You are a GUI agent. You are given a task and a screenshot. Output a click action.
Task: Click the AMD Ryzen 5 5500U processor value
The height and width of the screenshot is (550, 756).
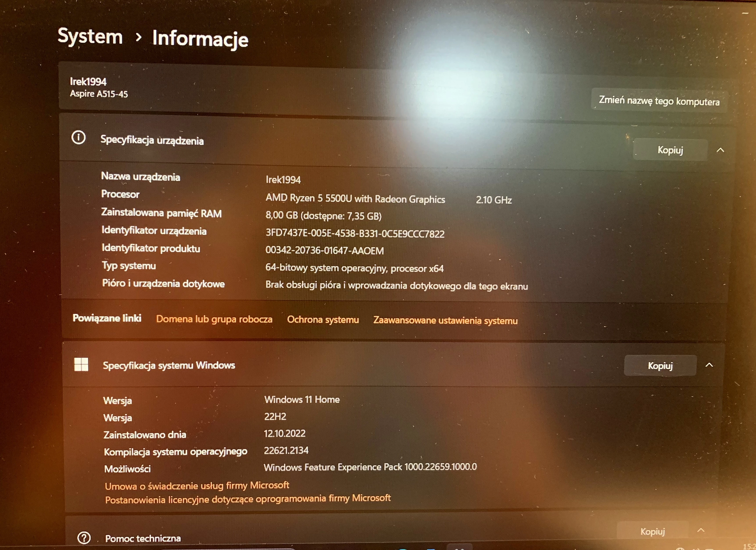355,199
